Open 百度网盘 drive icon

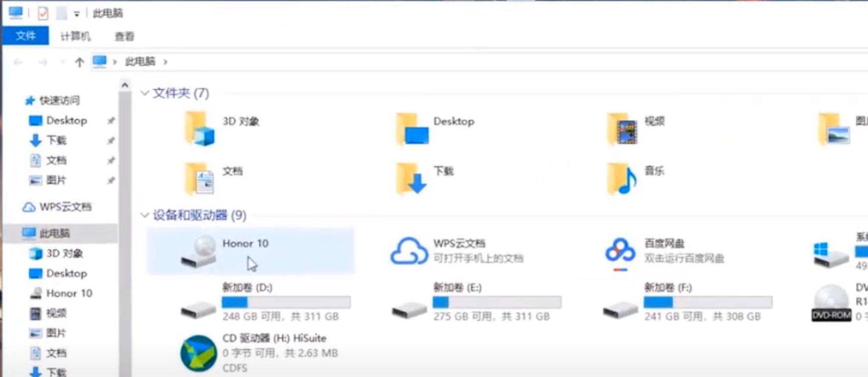620,251
